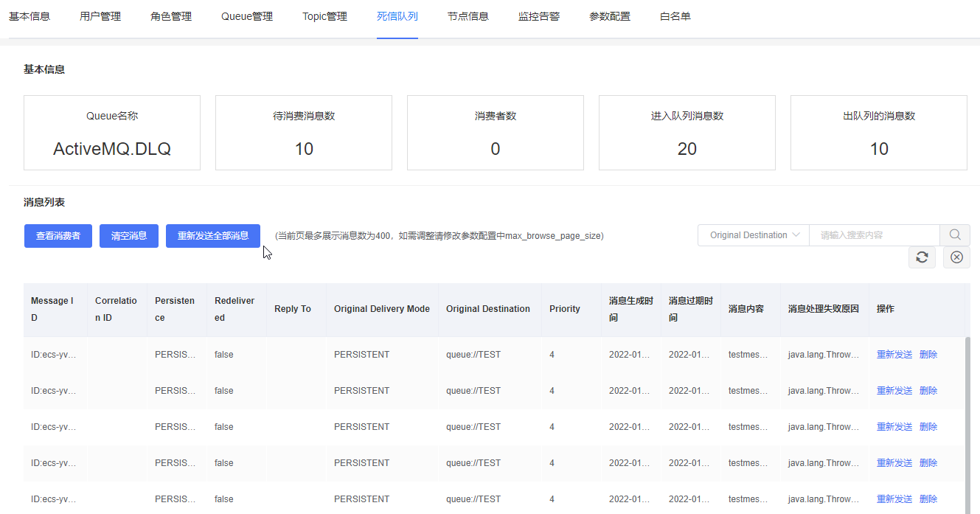Open the 监控告警 tab
This screenshot has width=980, height=514.
(539, 16)
